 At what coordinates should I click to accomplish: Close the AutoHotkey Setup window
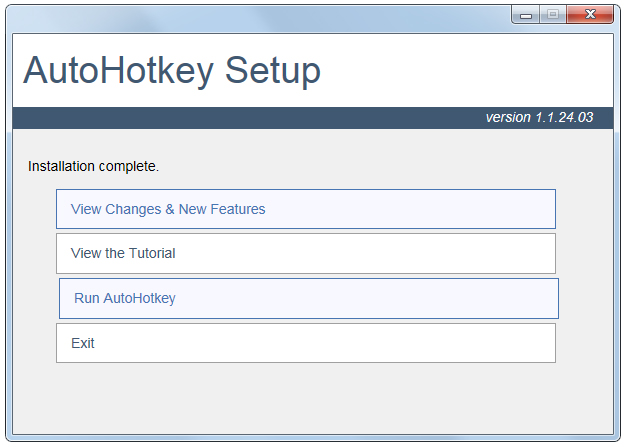coord(590,14)
